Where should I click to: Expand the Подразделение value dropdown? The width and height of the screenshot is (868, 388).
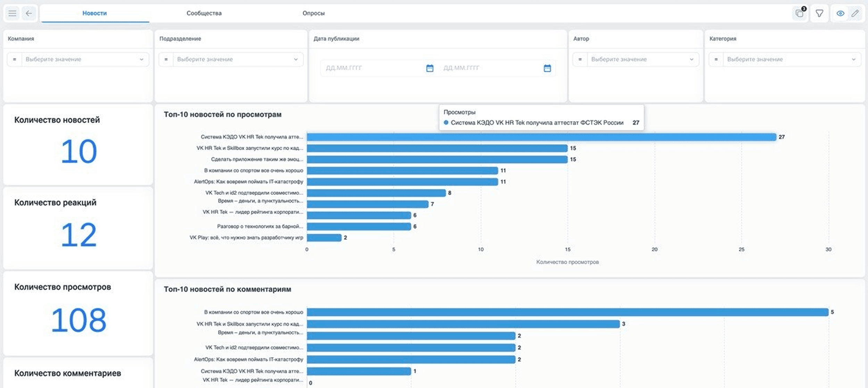[x=238, y=59]
